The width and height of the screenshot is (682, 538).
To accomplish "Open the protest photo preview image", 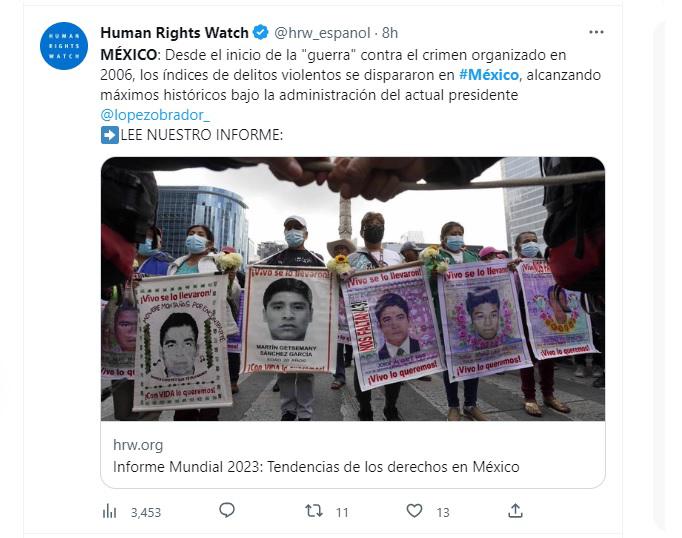I will [353, 289].
